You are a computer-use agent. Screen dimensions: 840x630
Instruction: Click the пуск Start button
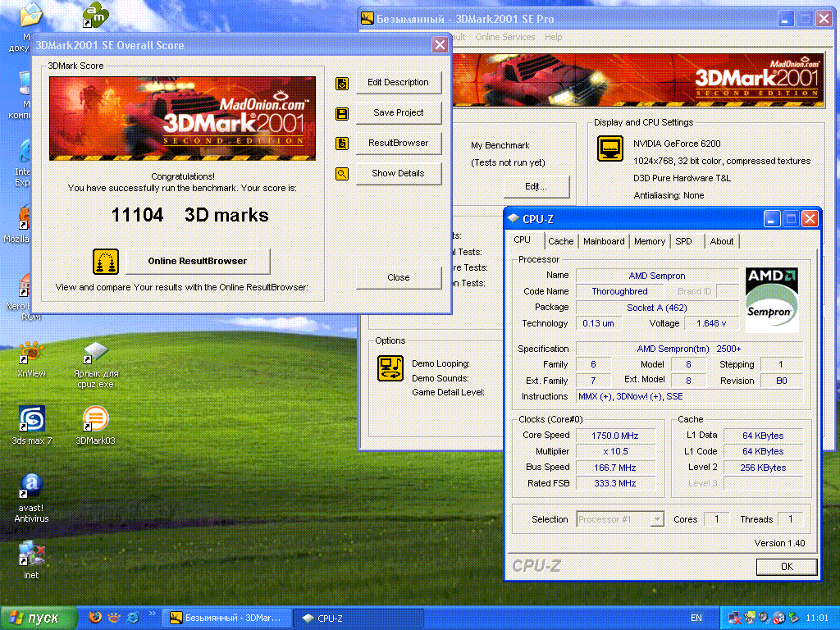(38, 618)
